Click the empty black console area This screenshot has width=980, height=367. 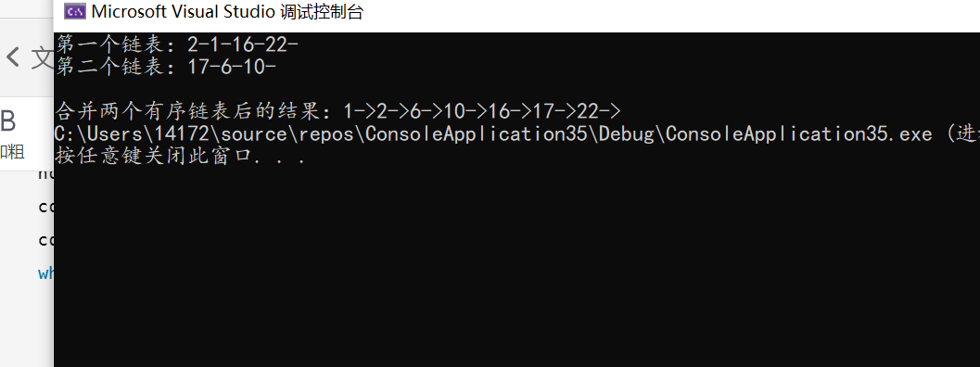click(516, 269)
